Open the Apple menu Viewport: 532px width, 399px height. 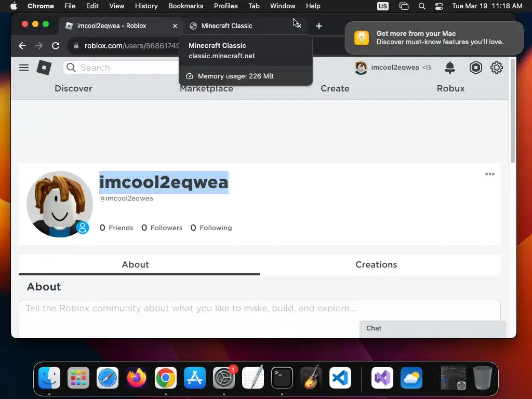[x=14, y=6]
